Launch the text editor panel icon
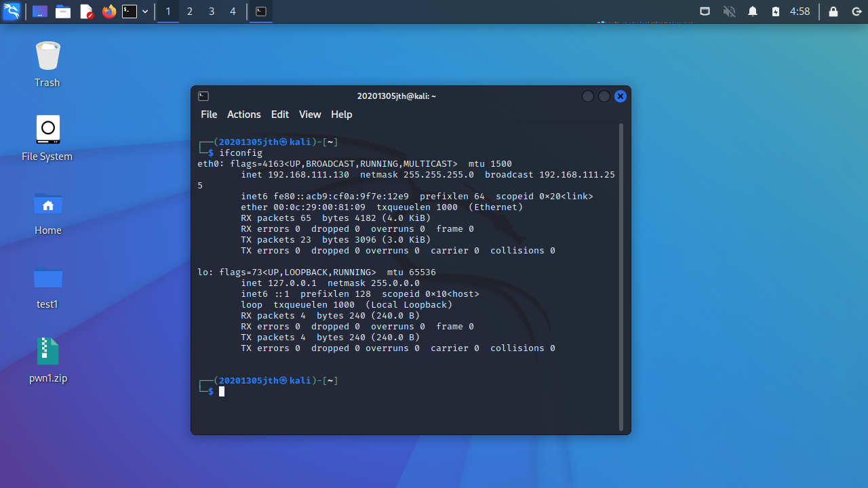This screenshot has height=488, width=868. click(x=86, y=12)
